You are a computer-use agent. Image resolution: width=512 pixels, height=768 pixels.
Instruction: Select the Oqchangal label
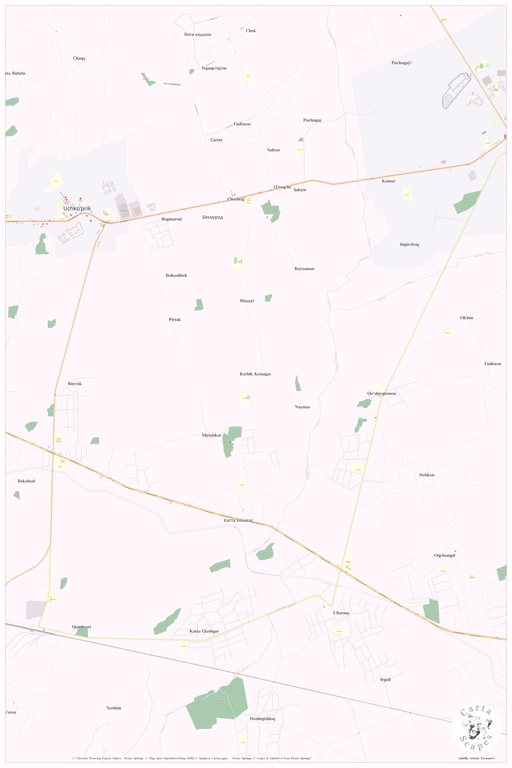(x=444, y=555)
